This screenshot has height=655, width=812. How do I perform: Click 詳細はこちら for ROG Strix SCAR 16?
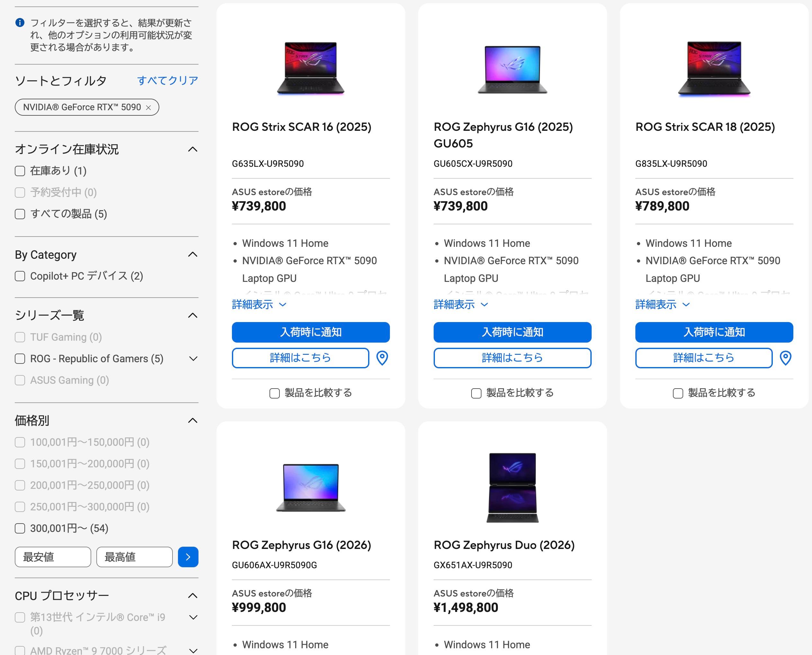(x=300, y=358)
